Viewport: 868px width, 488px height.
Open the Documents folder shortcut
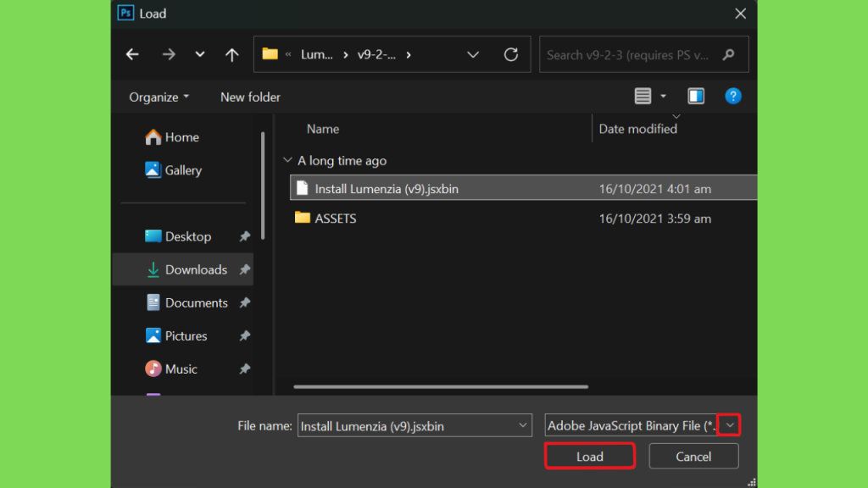[x=186, y=302]
